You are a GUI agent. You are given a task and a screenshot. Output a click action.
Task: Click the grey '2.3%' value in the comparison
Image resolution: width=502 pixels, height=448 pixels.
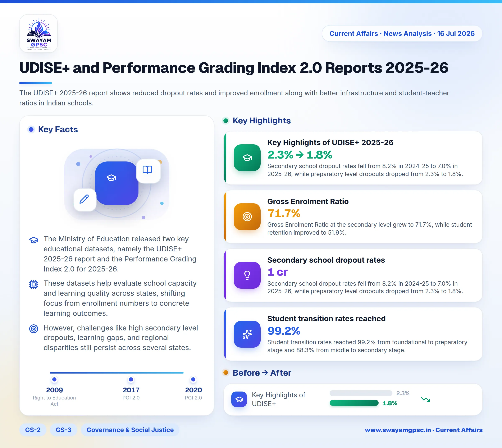tap(402, 393)
